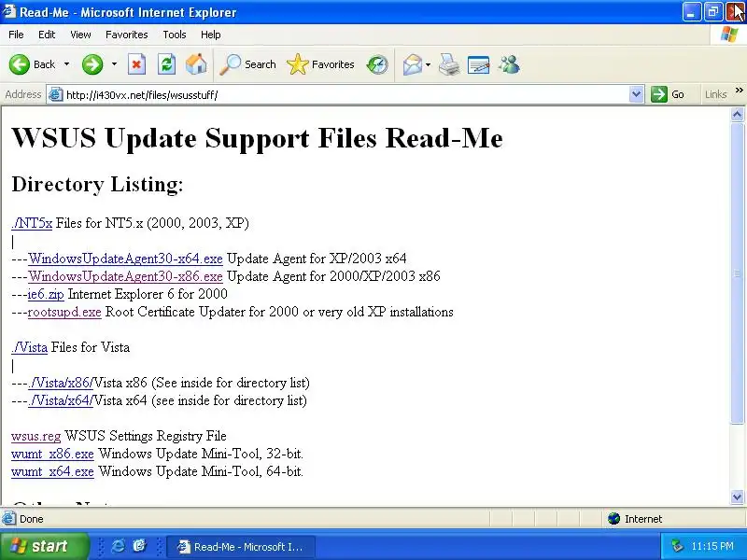Go to the Home page icon
The image size is (747, 560).
(196, 64)
